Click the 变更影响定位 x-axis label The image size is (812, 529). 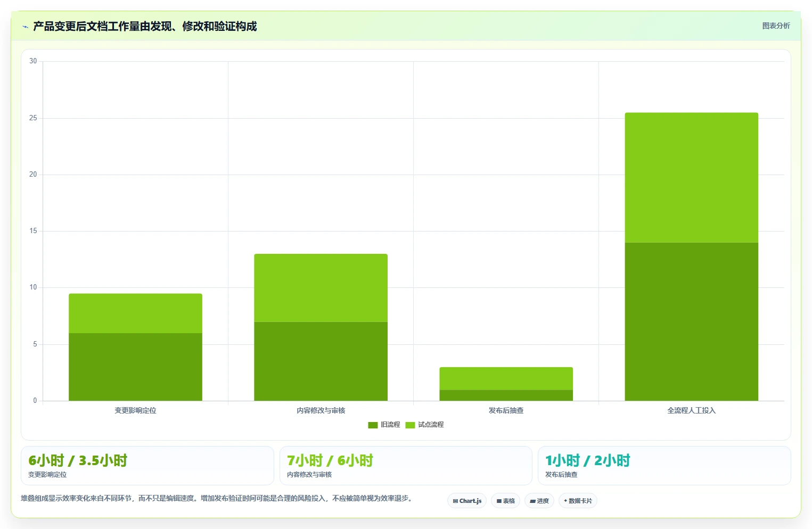[x=135, y=410]
